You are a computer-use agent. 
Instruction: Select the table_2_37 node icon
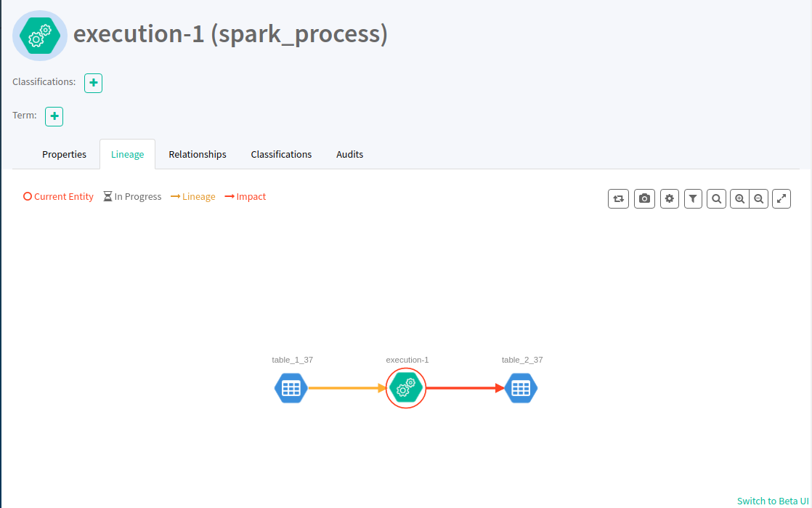pyautogui.click(x=521, y=388)
